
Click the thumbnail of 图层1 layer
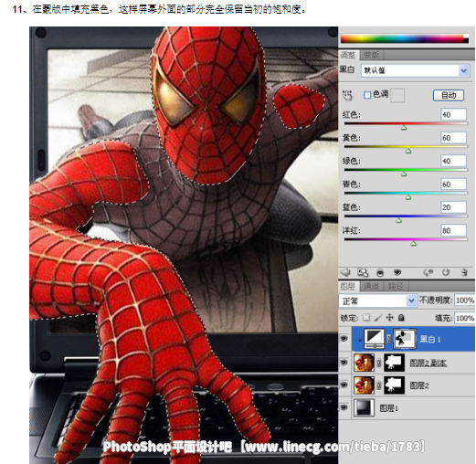coord(364,408)
